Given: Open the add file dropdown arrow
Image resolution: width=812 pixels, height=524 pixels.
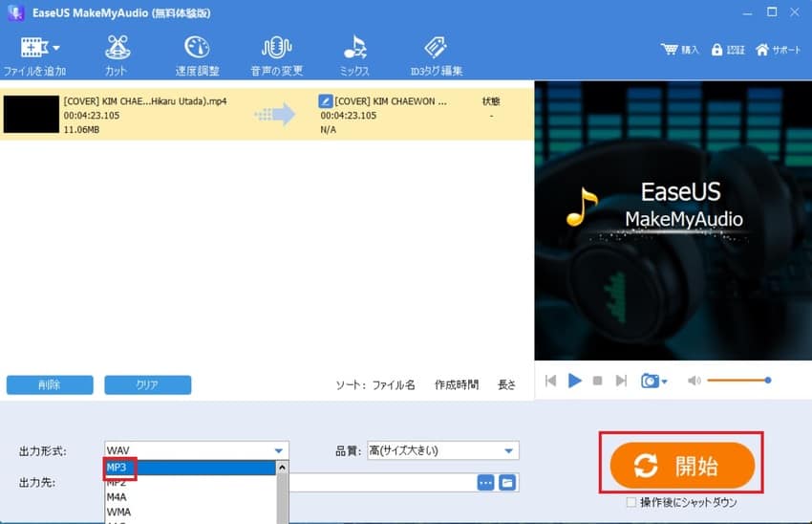Looking at the screenshot, I should click(x=56, y=48).
